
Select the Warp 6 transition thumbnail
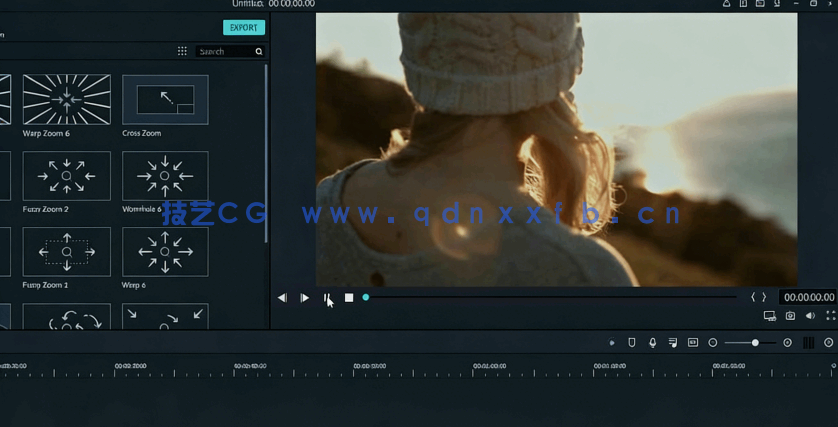click(165, 251)
